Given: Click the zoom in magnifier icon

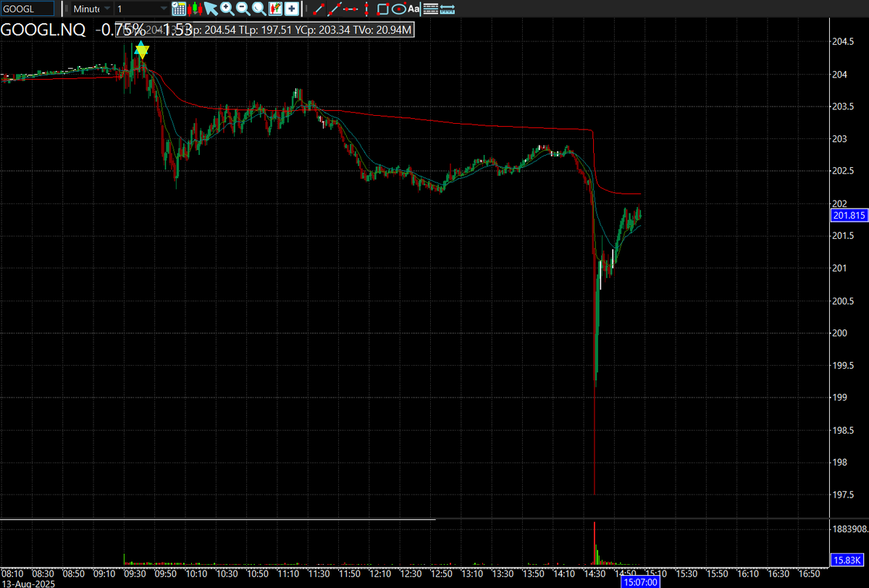Looking at the screenshot, I should click(x=227, y=9).
